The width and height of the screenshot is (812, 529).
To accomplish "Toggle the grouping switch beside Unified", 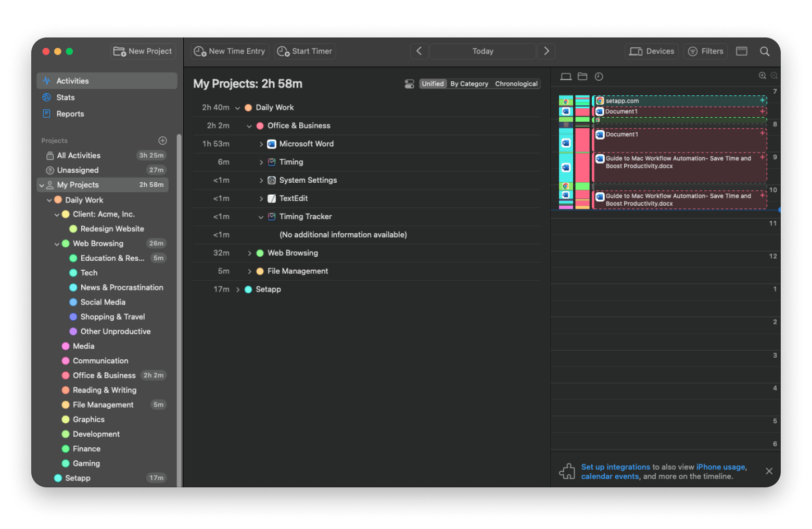I will pos(410,84).
